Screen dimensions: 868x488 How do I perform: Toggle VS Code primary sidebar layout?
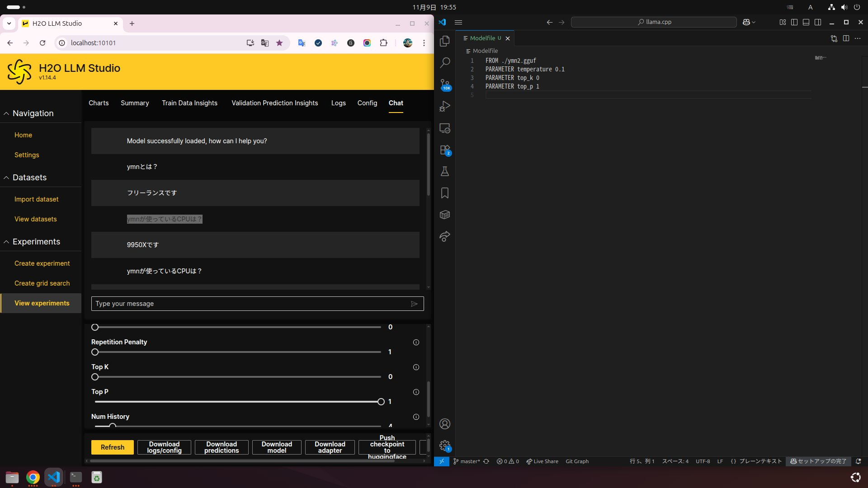click(794, 22)
